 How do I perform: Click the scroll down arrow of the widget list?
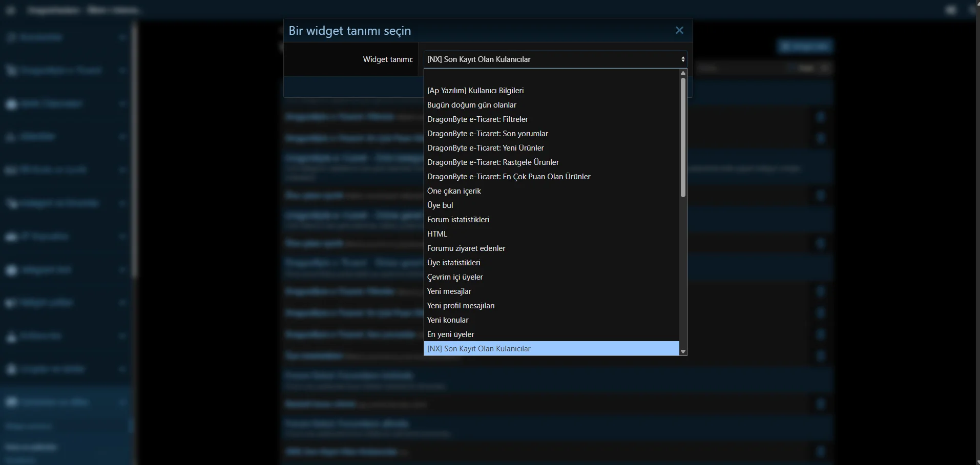click(x=683, y=351)
